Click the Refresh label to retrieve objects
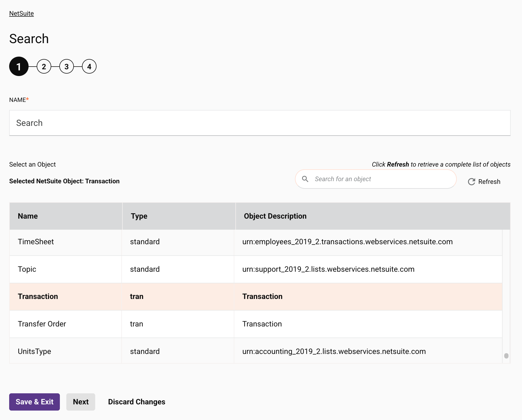Image resolution: width=522 pixels, height=420 pixels. pos(489,182)
